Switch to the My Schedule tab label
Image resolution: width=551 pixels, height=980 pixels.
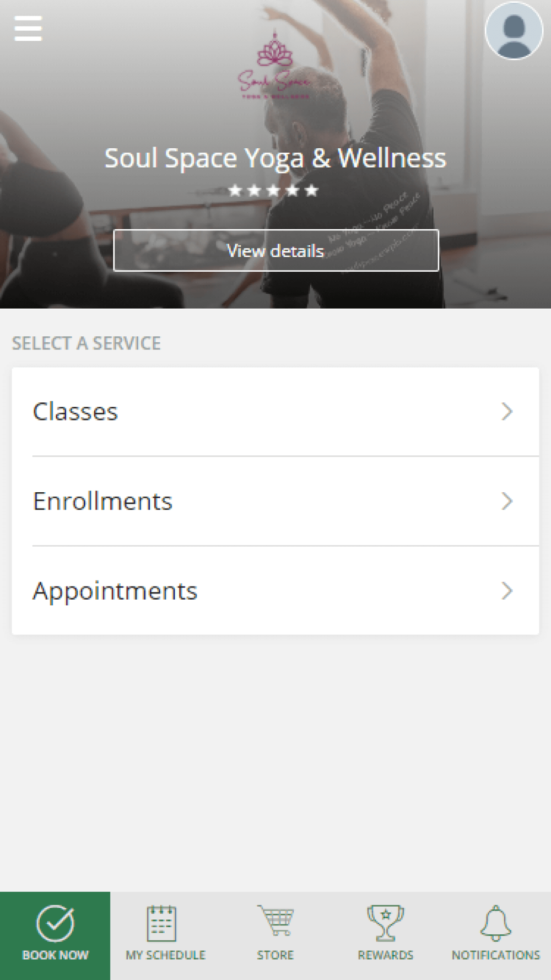pos(165,955)
